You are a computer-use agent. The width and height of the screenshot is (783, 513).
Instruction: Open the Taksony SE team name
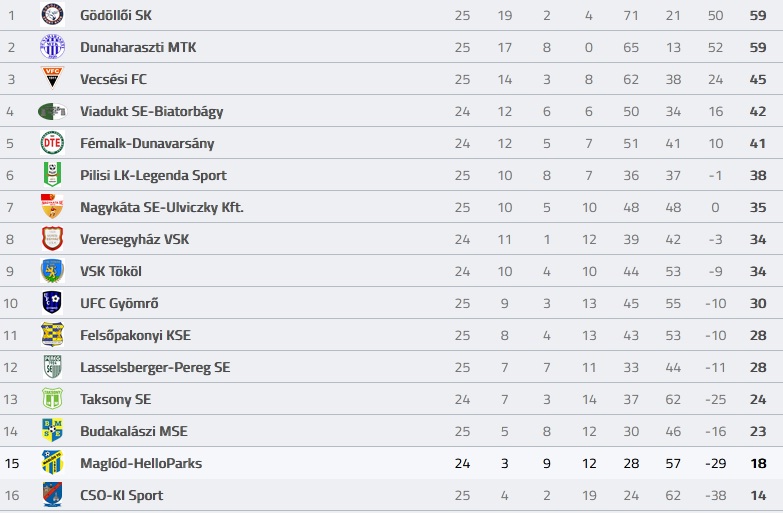pos(116,399)
